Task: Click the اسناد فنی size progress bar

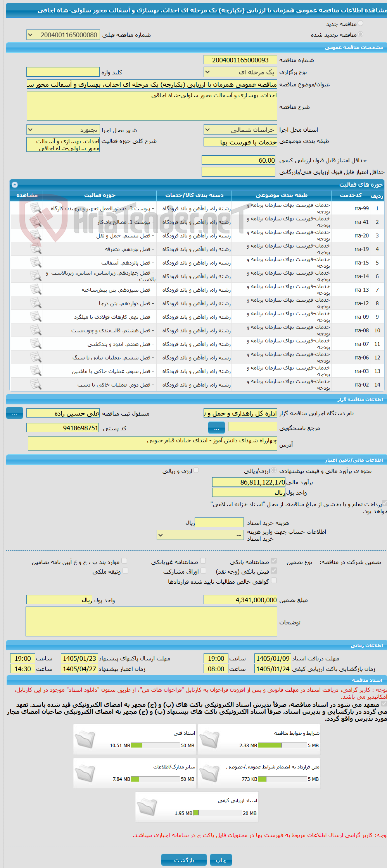Action: point(155,745)
